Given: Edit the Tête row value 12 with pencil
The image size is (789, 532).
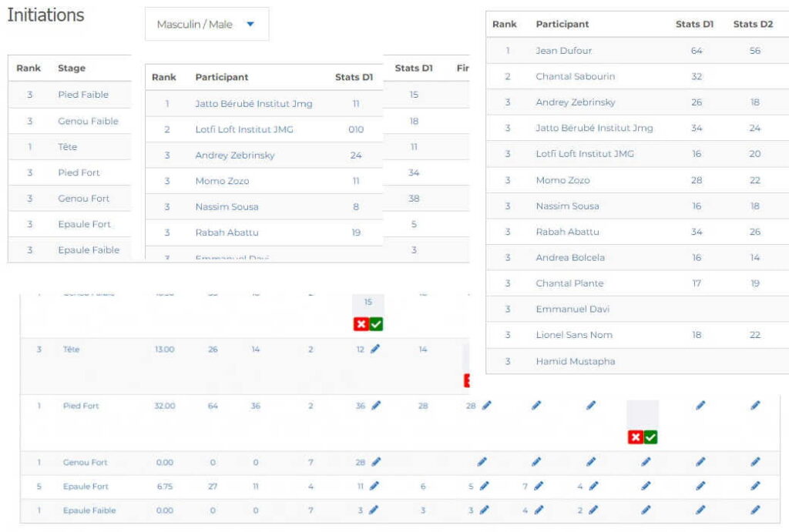Looking at the screenshot, I should click(x=375, y=349).
